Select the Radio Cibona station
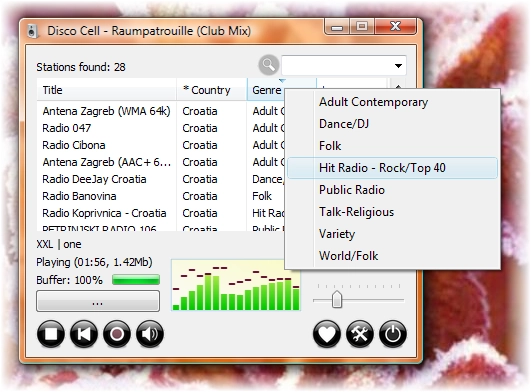The height and width of the screenshot is (392, 531). coord(74,145)
